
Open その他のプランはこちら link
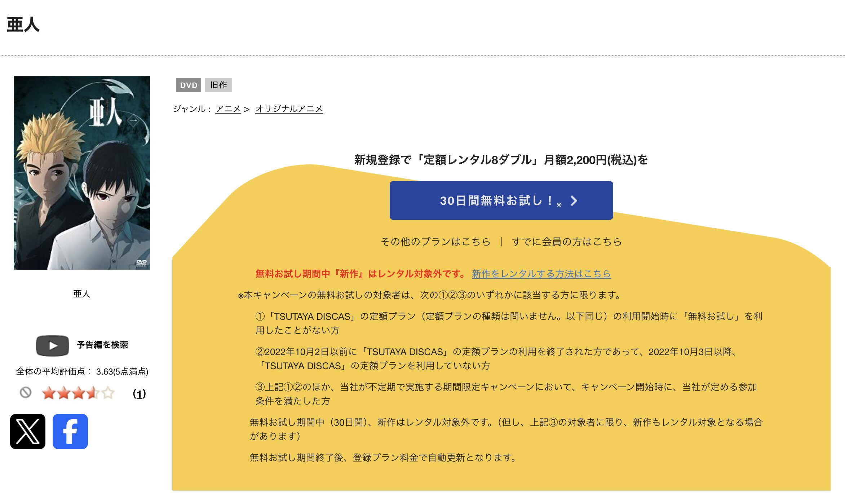pos(435,242)
